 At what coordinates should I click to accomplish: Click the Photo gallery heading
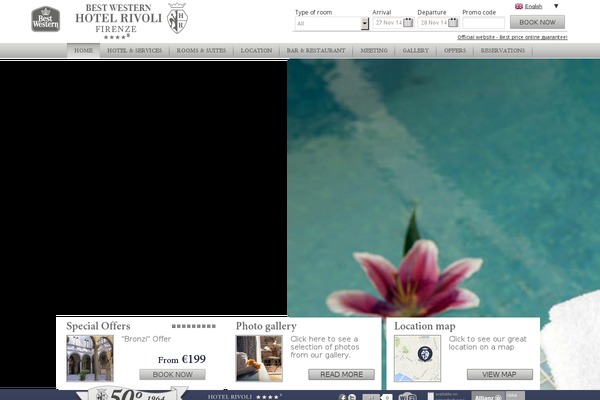[x=266, y=326]
